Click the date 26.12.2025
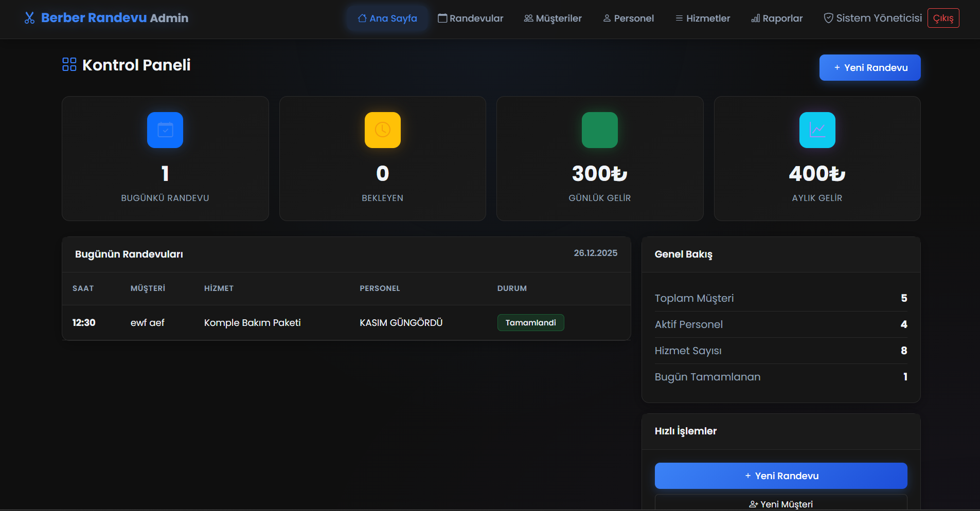Image resolution: width=980 pixels, height=511 pixels. point(596,253)
